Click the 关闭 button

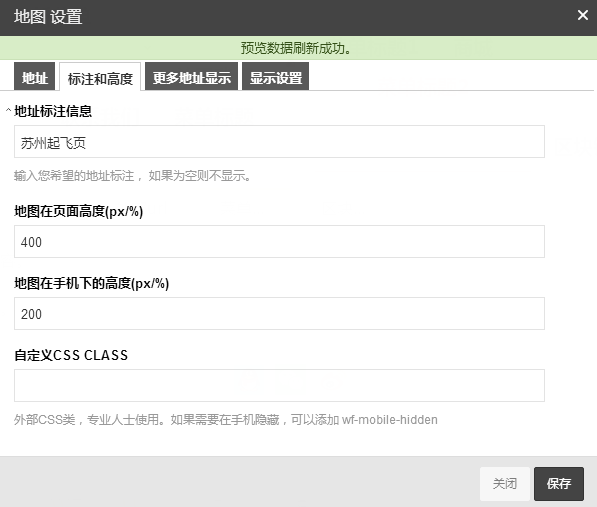(x=505, y=484)
